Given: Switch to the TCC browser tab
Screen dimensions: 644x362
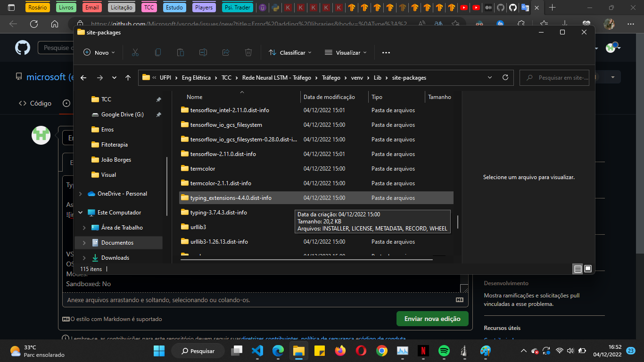Looking at the screenshot, I should (149, 7).
